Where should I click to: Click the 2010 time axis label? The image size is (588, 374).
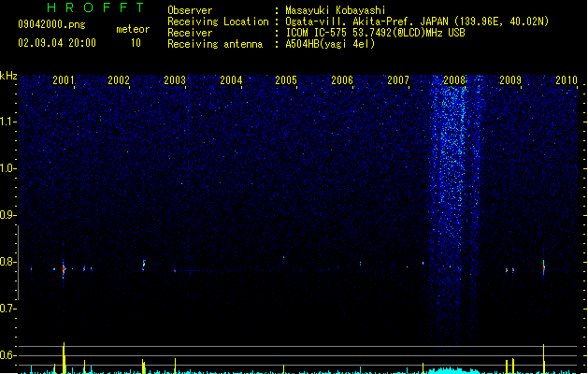pos(566,80)
